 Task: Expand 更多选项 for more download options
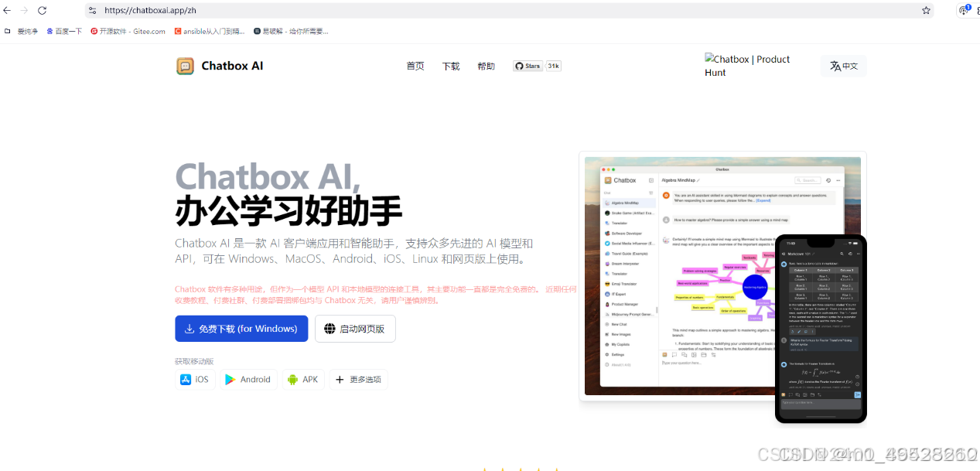pos(358,380)
